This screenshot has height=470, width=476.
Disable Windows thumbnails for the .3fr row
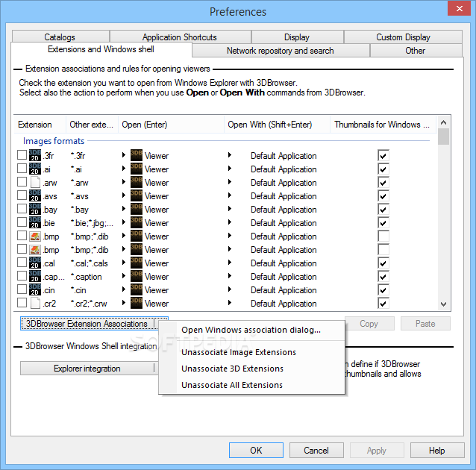click(383, 155)
